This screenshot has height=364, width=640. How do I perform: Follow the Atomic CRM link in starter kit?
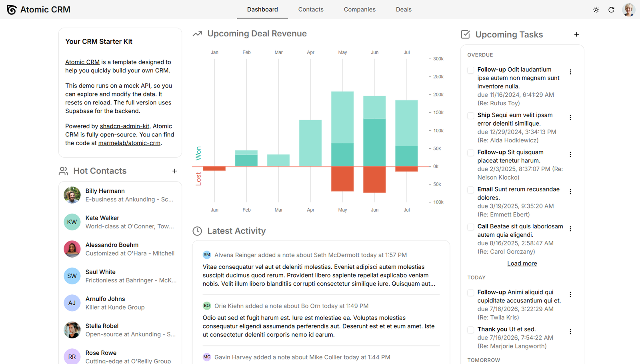[x=82, y=62]
